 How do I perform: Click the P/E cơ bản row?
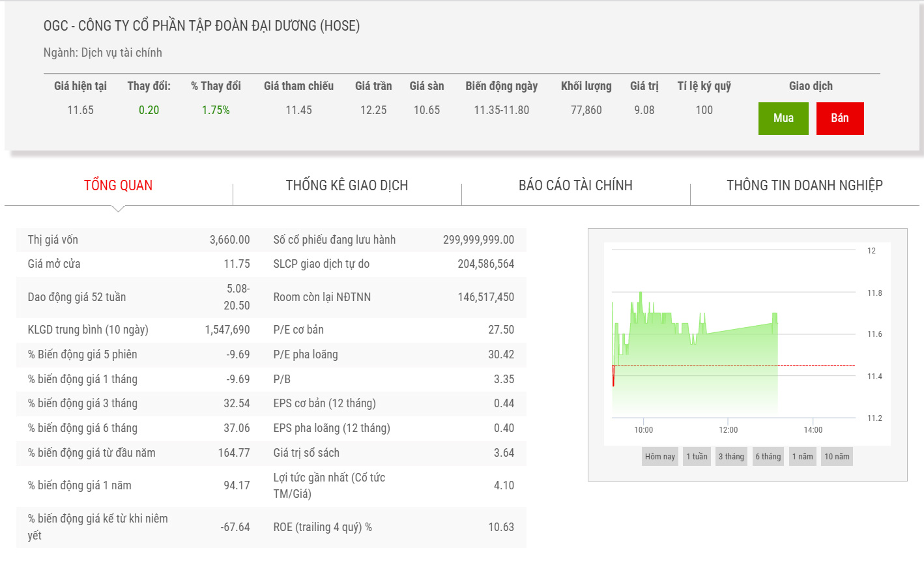tap(393, 330)
